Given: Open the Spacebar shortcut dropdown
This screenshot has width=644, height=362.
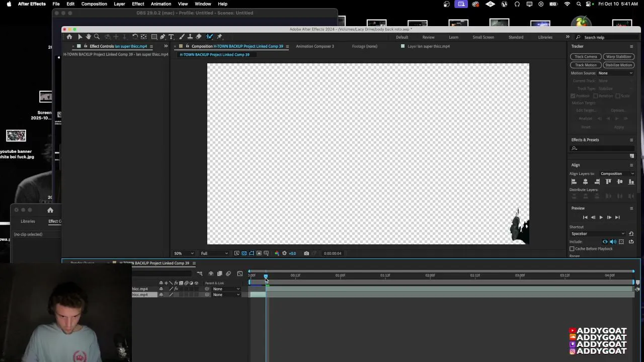Looking at the screenshot, I should (598, 233).
